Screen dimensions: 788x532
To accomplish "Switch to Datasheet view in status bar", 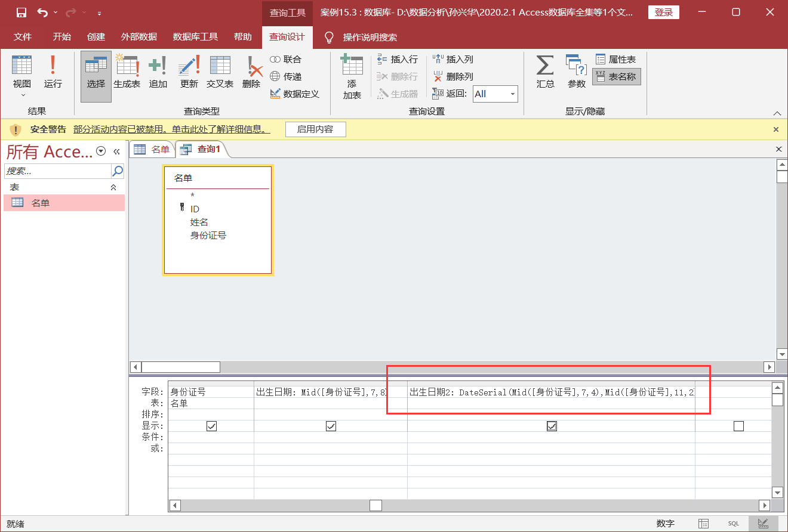I will [704, 524].
